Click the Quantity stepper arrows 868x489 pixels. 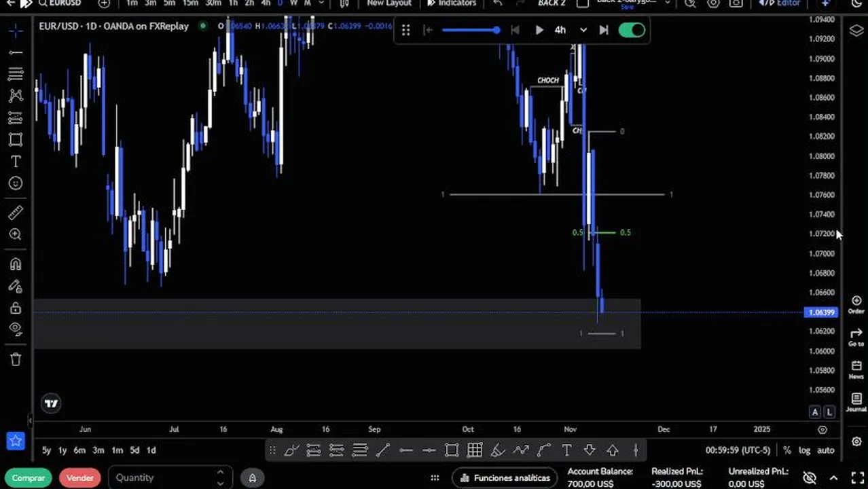220,477
